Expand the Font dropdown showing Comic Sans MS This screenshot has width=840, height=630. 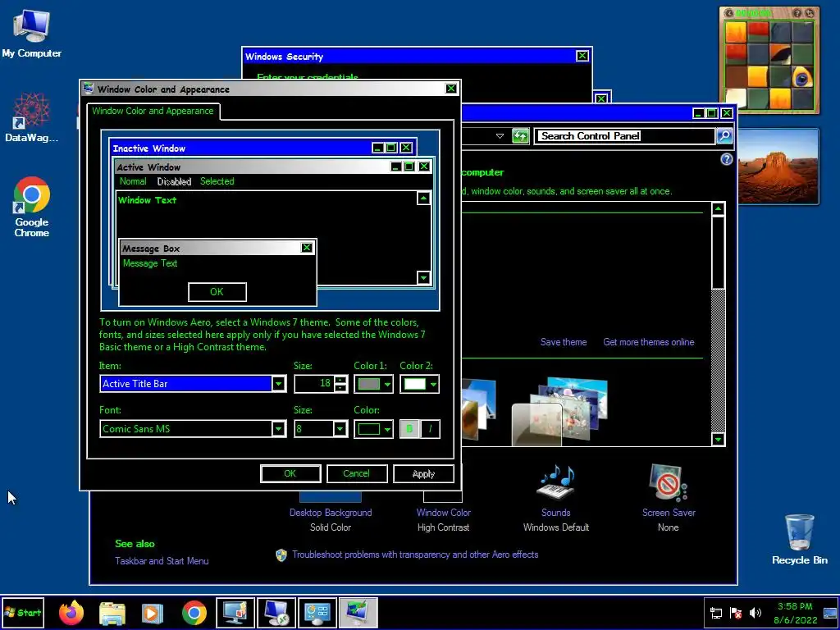point(279,428)
